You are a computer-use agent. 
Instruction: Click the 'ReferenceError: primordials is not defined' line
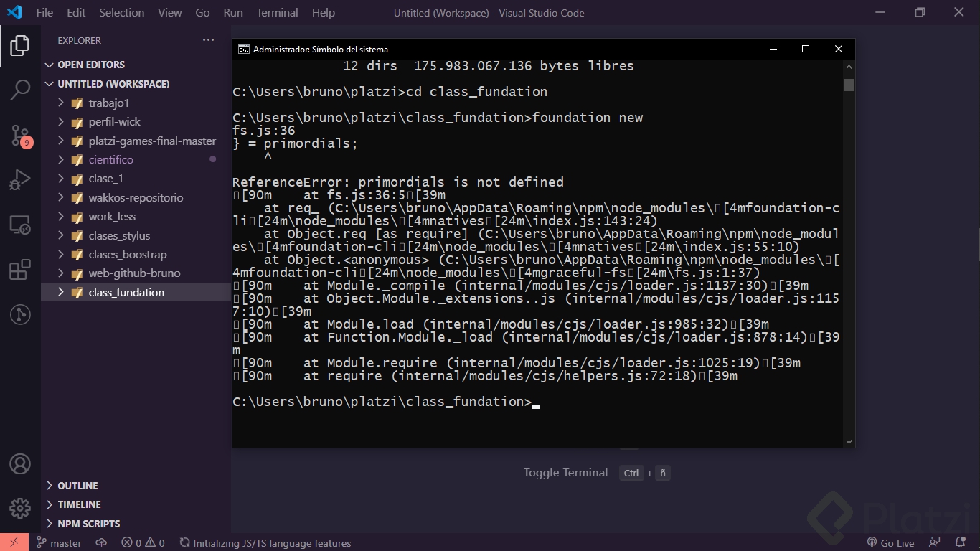pyautogui.click(x=398, y=182)
